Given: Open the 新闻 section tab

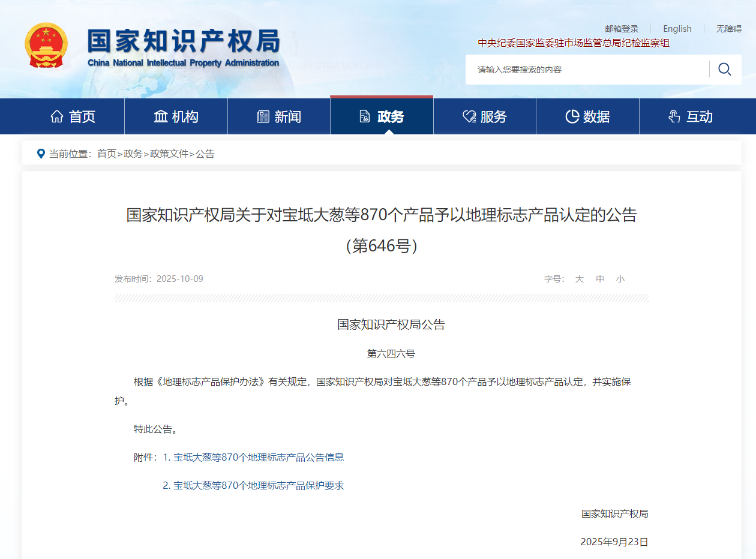Looking at the screenshot, I should tap(278, 116).
